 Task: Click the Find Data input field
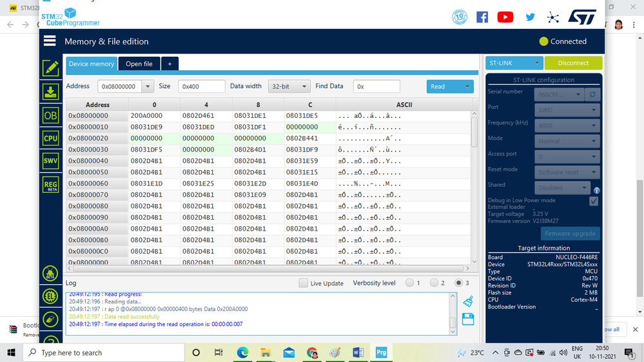click(376, 86)
